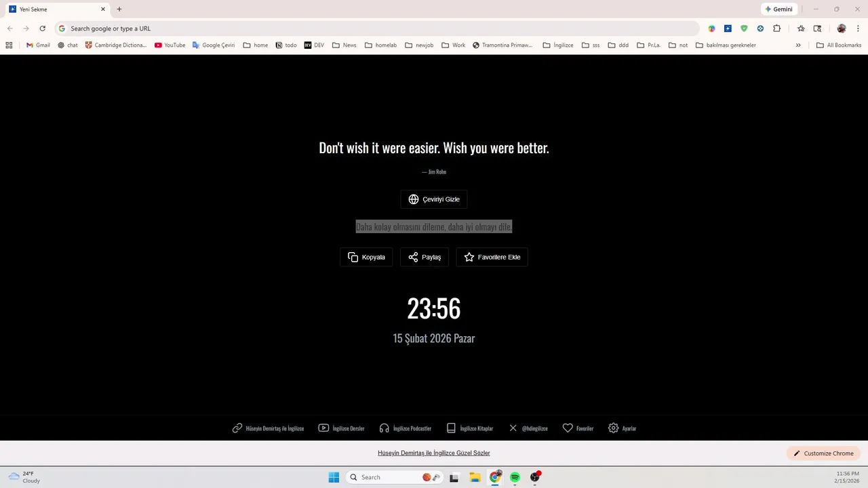Open chat bookmark
This screenshot has height=488, width=868.
tap(68, 45)
